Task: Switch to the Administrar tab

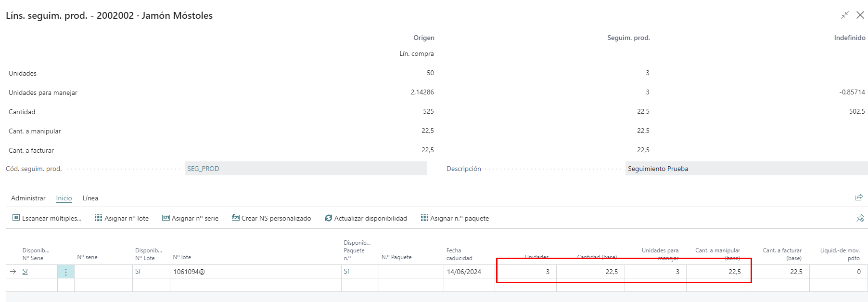Action: tap(28, 198)
